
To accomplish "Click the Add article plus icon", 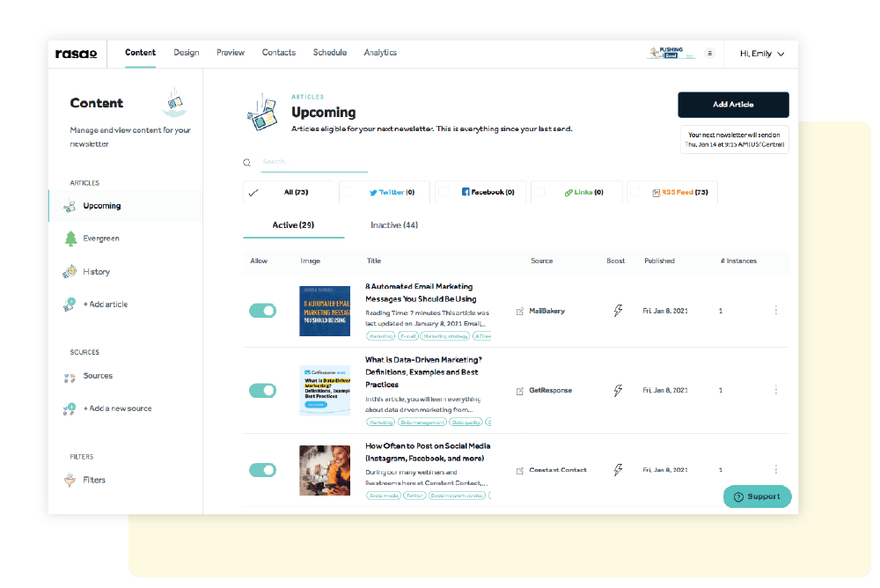I will click(70, 305).
